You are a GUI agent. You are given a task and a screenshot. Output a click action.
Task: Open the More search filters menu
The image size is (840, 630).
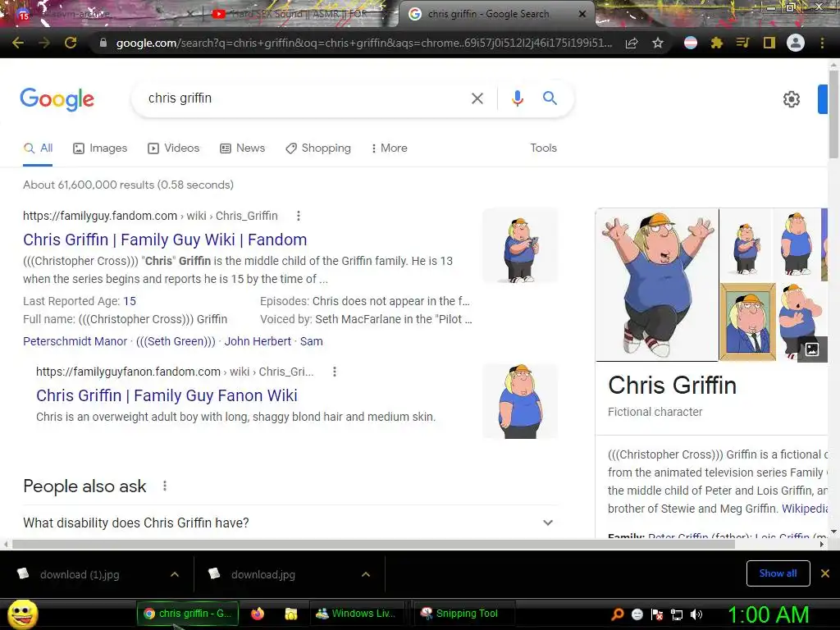[390, 148]
